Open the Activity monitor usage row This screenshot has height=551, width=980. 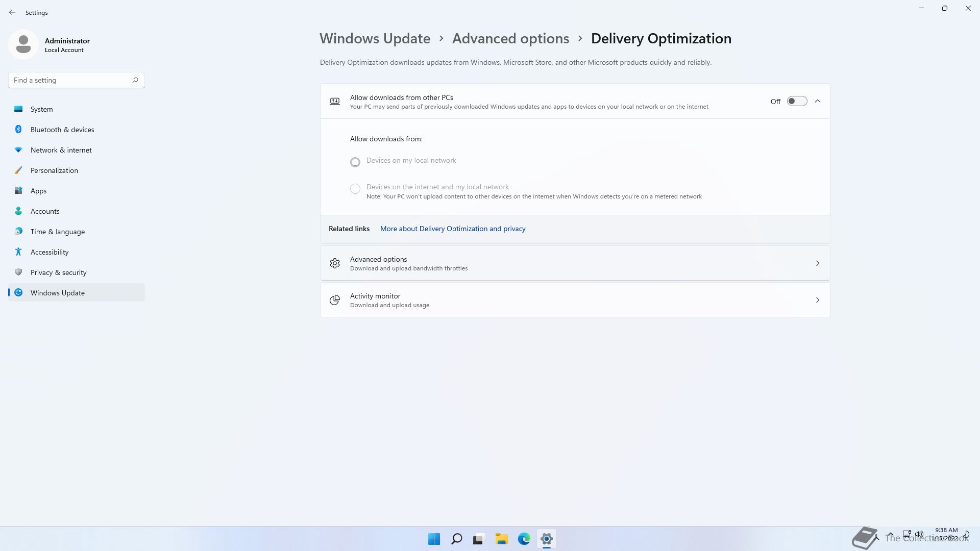pos(575,300)
